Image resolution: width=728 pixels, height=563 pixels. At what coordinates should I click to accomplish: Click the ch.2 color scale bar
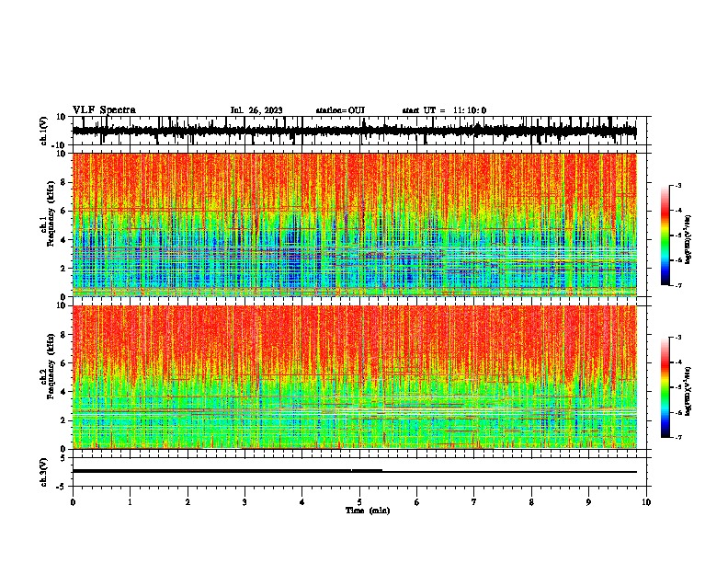coord(665,387)
